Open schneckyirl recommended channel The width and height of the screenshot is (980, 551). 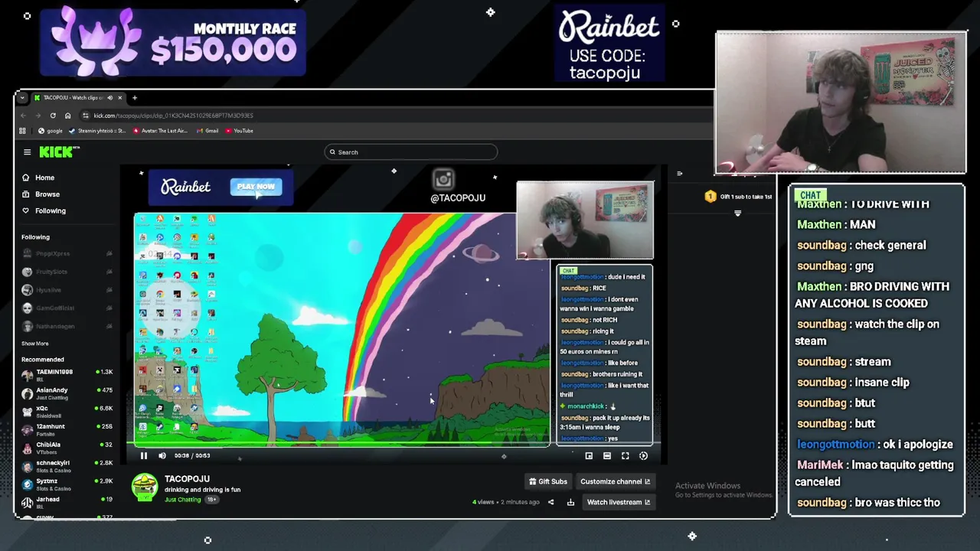pyautogui.click(x=67, y=466)
